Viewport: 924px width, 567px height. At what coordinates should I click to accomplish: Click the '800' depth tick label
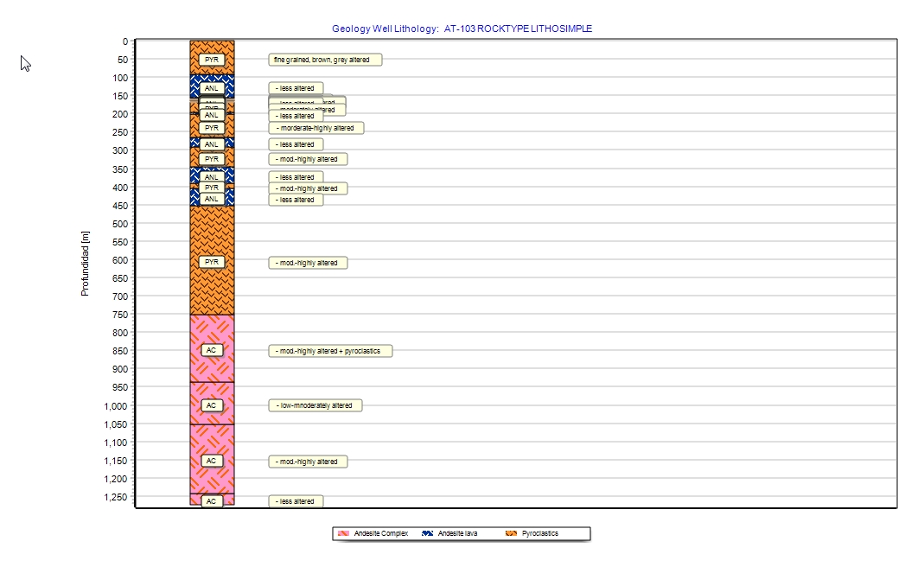point(120,333)
